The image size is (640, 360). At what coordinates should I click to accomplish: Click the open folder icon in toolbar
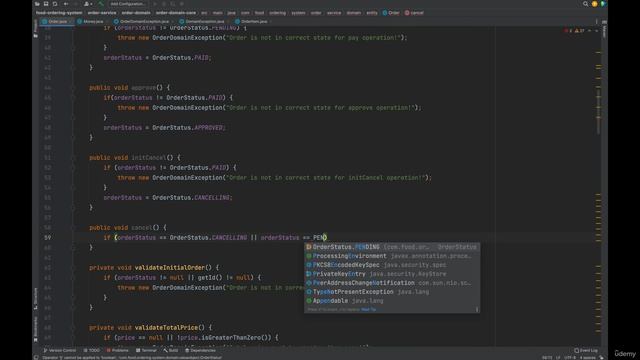click(x=37, y=4)
